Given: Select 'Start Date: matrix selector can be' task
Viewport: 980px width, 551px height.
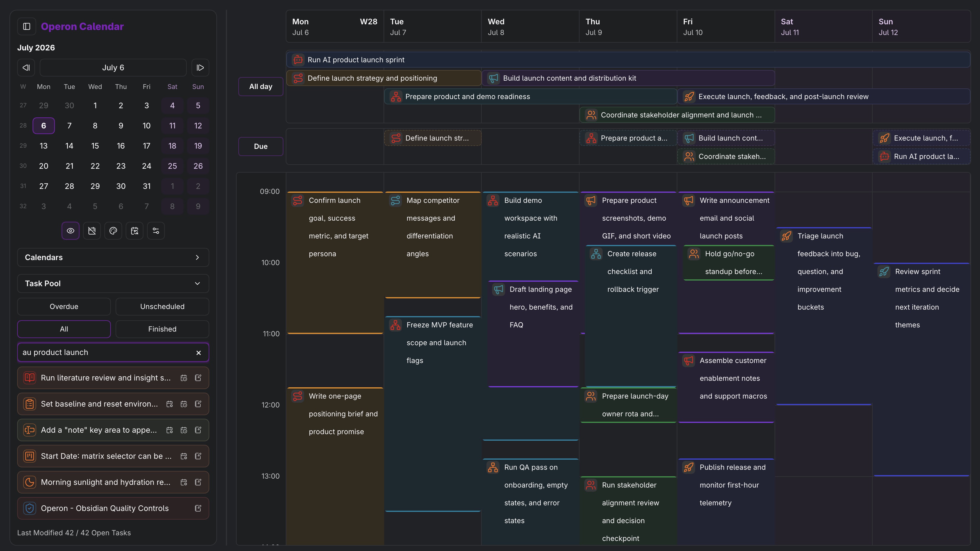Looking at the screenshot, I should coord(113,456).
